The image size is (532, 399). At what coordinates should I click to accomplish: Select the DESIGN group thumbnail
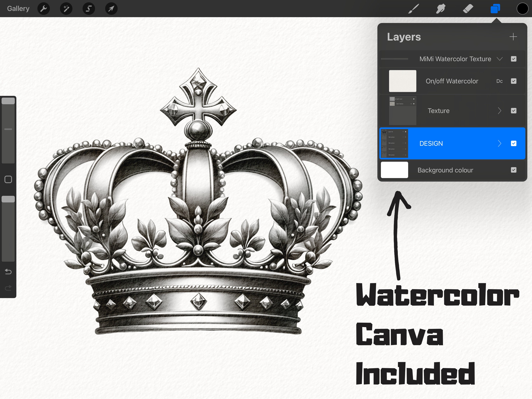395,143
